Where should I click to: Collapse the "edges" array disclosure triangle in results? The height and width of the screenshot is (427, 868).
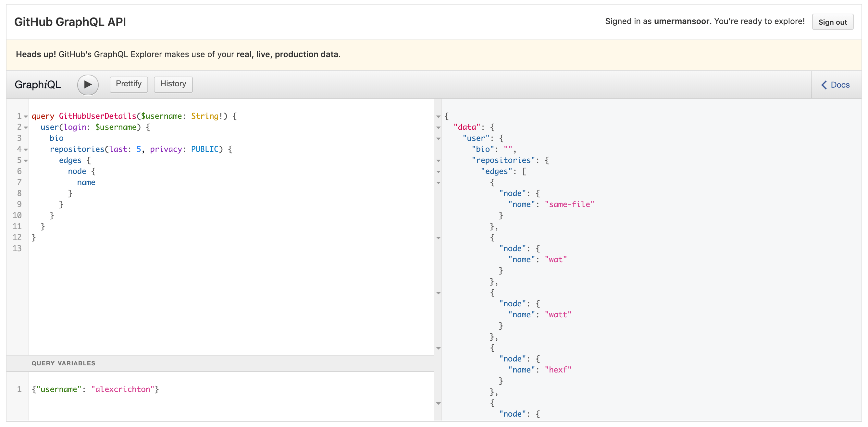438,172
